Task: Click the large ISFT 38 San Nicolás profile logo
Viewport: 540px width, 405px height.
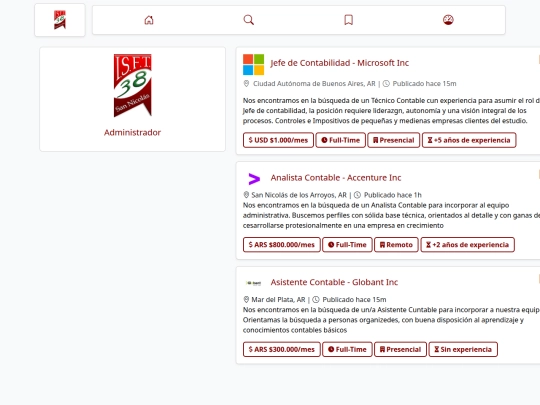Action: click(x=133, y=85)
